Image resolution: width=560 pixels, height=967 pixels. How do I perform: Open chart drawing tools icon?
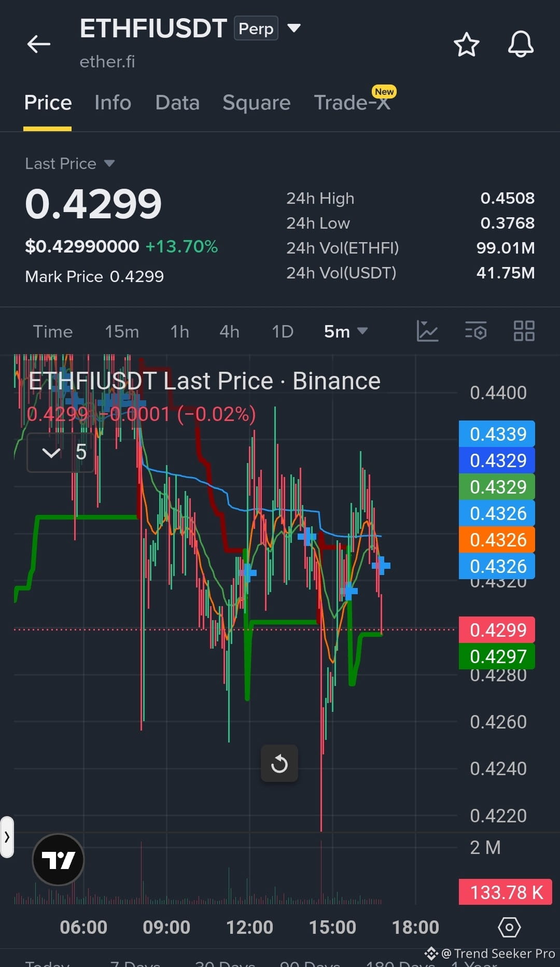pos(428,331)
